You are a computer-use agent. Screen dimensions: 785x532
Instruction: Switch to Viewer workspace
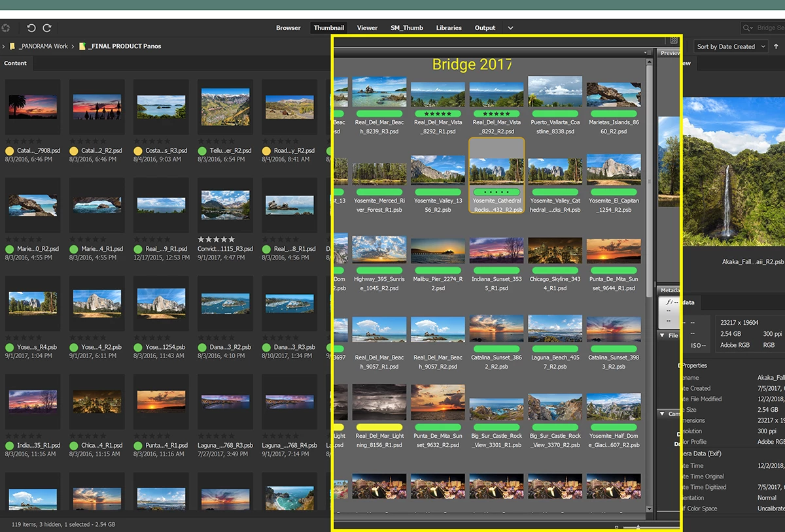[367, 28]
